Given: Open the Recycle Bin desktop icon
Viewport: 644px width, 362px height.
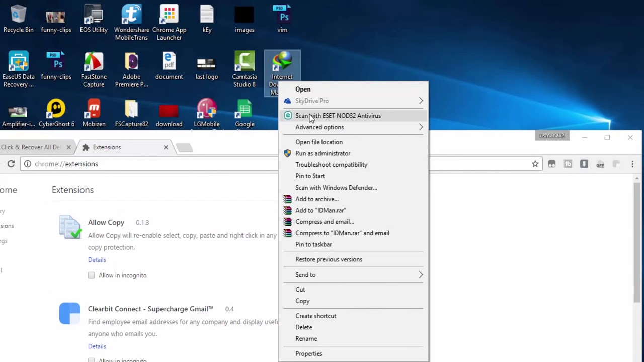Looking at the screenshot, I should coord(19,19).
